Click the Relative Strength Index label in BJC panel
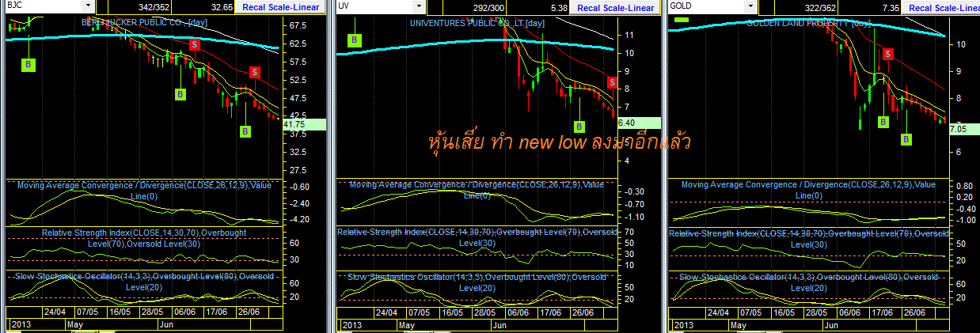Viewport: 980px width, 333px height. click(x=144, y=238)
